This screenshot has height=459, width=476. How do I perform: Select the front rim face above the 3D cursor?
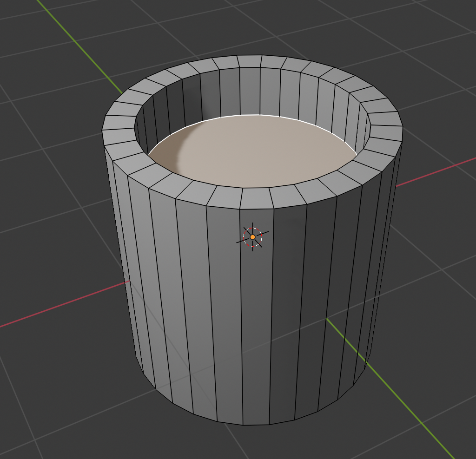click(256, 198)
